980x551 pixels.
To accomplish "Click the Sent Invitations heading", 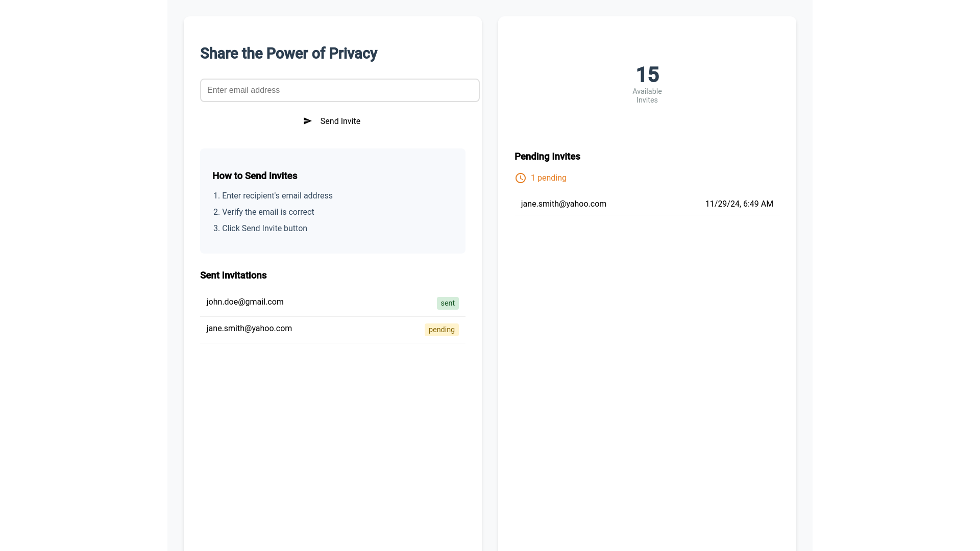I will pos(233,275).
